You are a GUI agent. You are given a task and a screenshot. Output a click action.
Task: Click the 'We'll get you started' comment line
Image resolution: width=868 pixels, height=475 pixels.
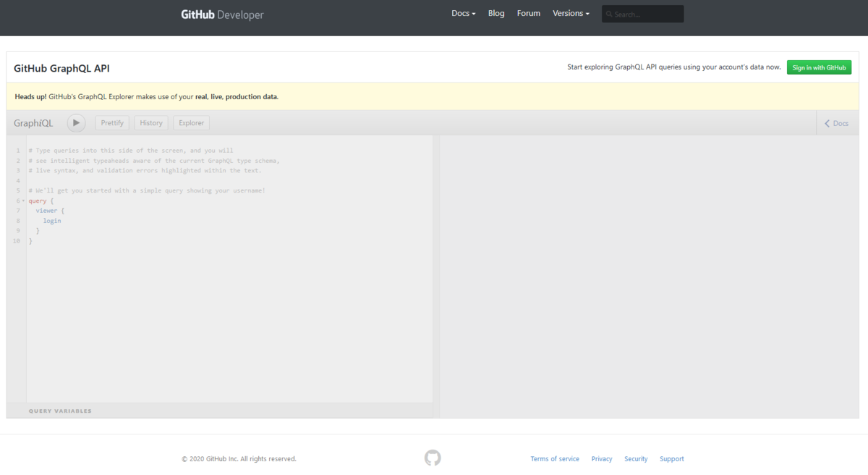(x=147, y=190)
